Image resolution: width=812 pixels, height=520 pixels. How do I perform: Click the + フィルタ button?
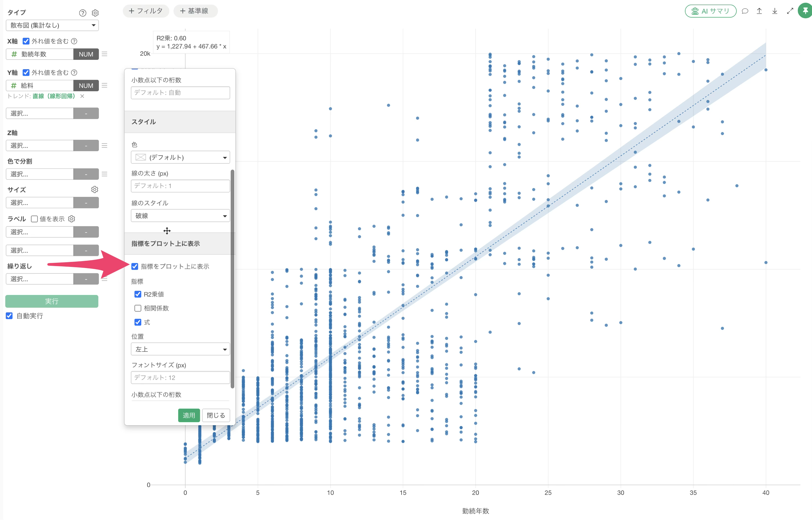[x=146, y=11]
